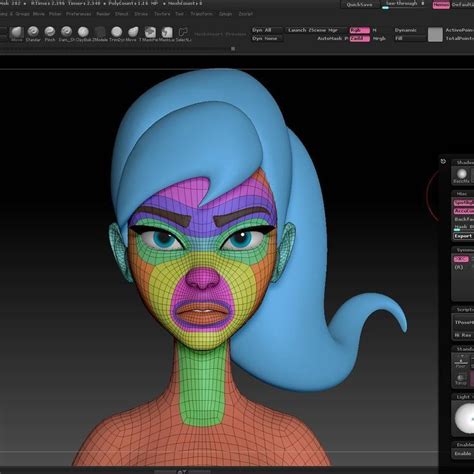Screen dimensions: 474x474
Task: Click the small square icon below the shelf
Action: [x=233, y=49]
